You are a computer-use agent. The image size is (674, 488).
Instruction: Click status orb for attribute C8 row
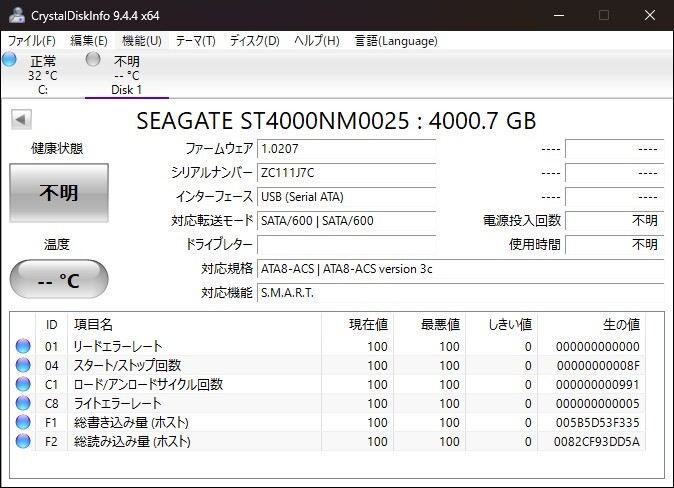click(23, 403)
